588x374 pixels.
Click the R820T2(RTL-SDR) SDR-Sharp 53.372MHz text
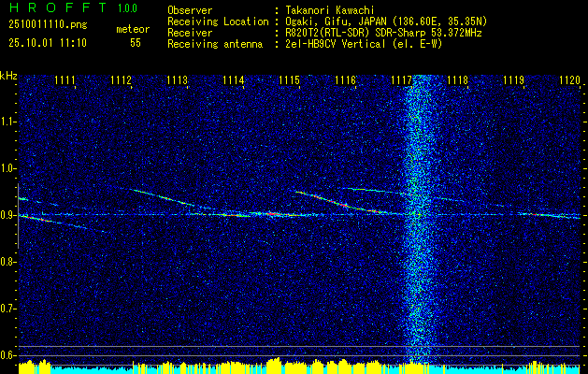[x=383, y=33]
